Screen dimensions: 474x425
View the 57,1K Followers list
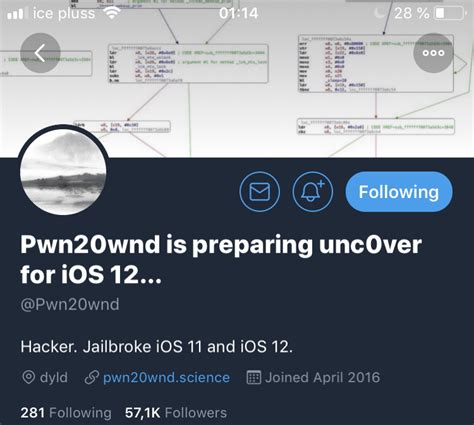point(176,413)
